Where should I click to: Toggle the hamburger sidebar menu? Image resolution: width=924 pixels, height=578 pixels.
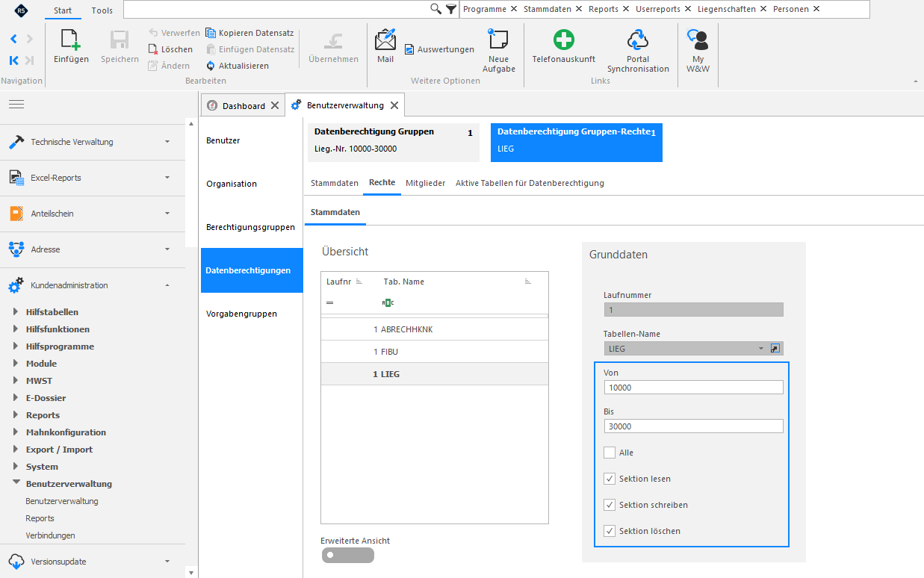coord(16,105)
